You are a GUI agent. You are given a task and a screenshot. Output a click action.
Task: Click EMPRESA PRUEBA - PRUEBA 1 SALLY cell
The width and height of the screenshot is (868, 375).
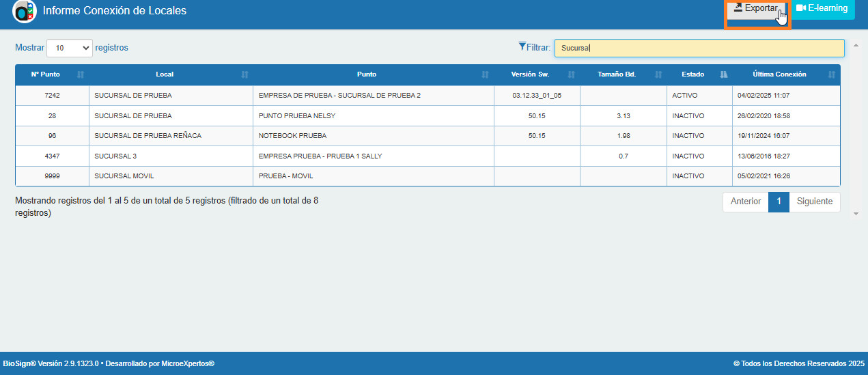(x=374, y=156)
